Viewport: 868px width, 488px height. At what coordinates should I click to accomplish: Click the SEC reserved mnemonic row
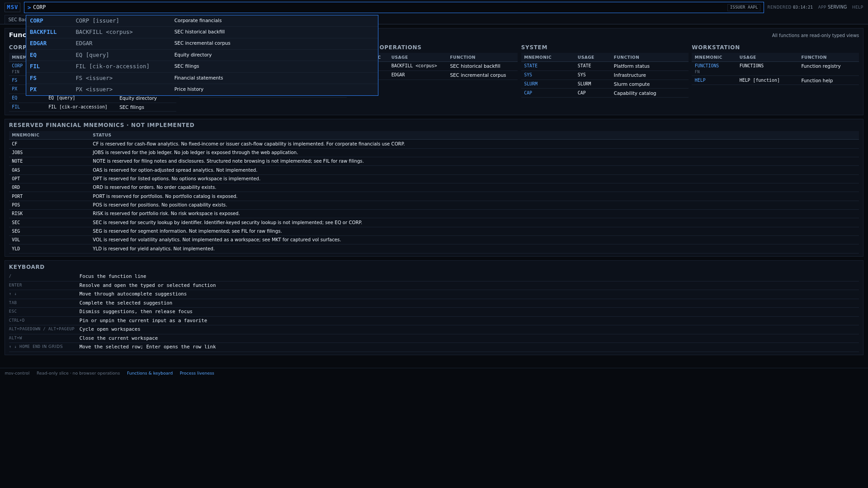click(x=434, y=223)
